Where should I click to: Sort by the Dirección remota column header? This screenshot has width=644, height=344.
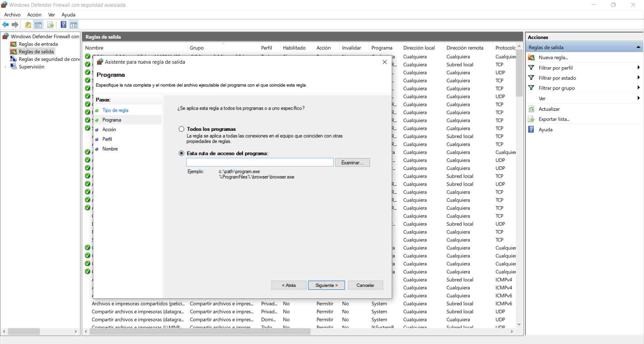pos(465,48)
